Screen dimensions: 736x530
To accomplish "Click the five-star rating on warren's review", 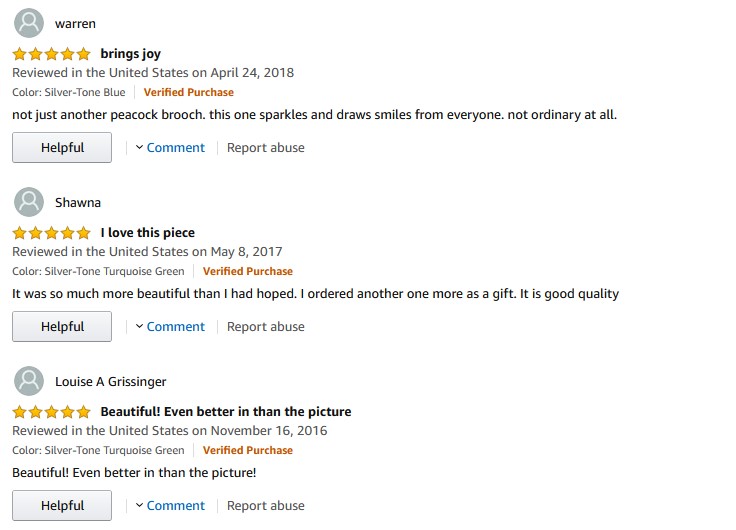I will point(51,54).
